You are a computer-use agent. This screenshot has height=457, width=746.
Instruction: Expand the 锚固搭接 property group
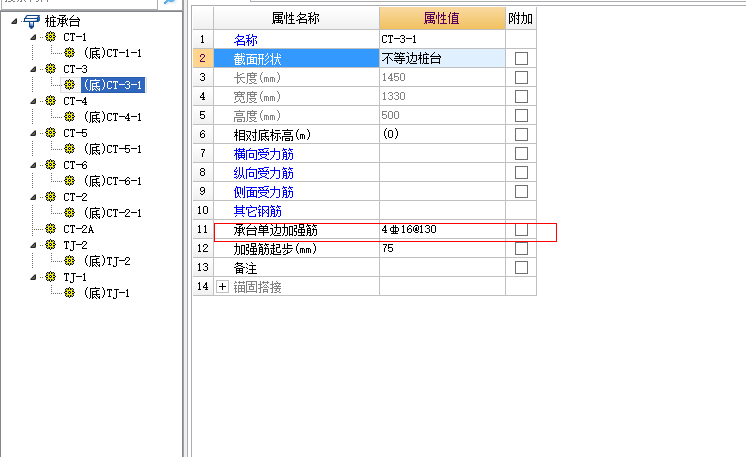pyautogui.click(x=222, y=287)
